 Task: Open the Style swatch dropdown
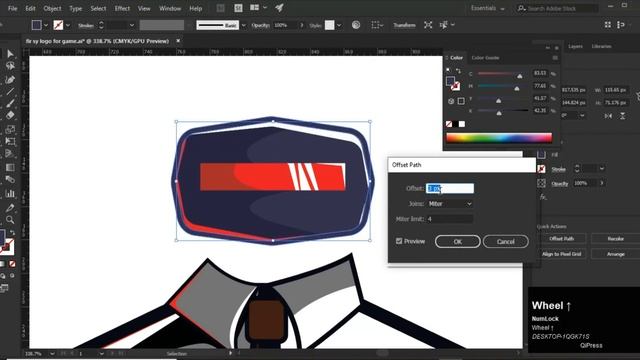coord(339,25)
